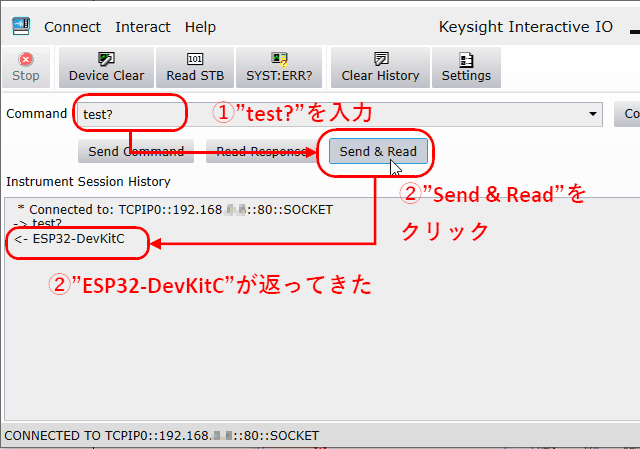Click the Clear History toolbar button
640x449 pixels.
pyautogui.click(x=380, y=67)
